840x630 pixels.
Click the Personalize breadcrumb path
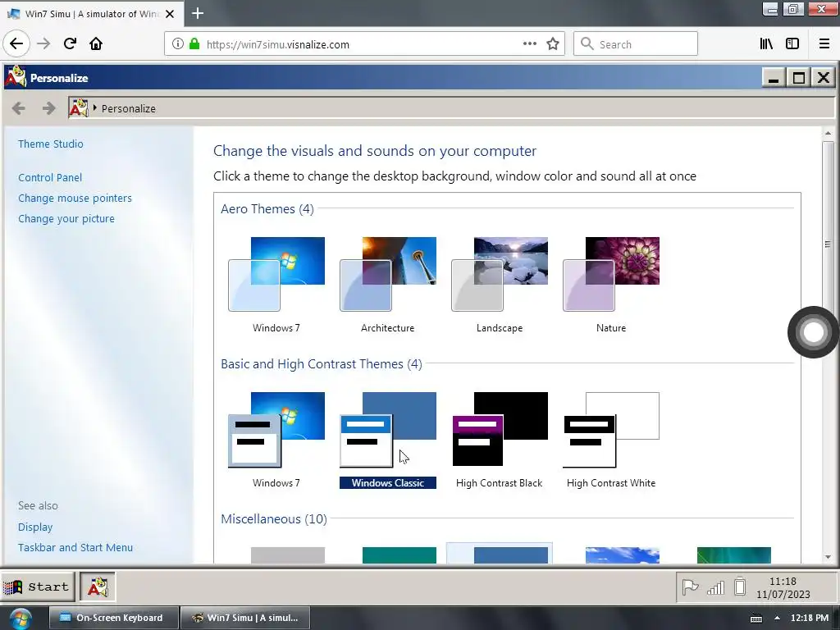129,109
